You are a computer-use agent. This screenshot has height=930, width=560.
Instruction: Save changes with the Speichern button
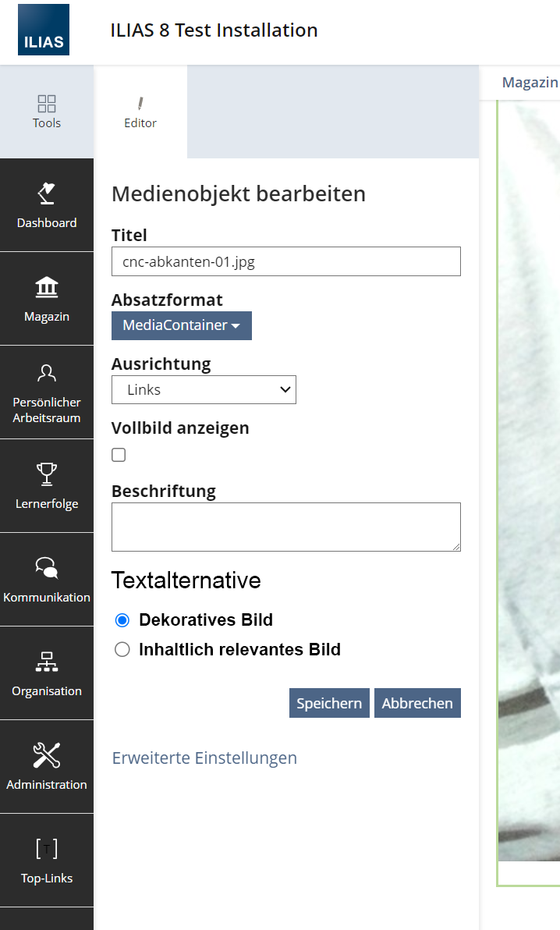[329, 702]
